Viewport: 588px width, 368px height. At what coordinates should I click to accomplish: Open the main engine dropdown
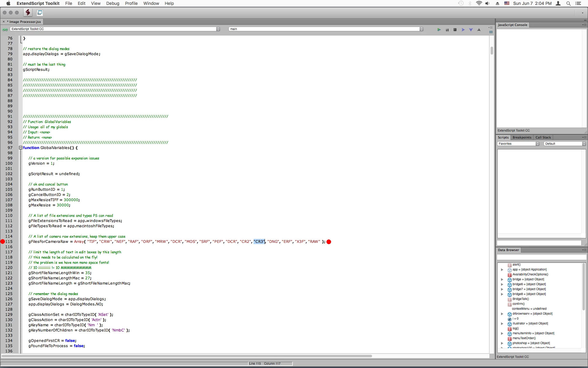326,29
